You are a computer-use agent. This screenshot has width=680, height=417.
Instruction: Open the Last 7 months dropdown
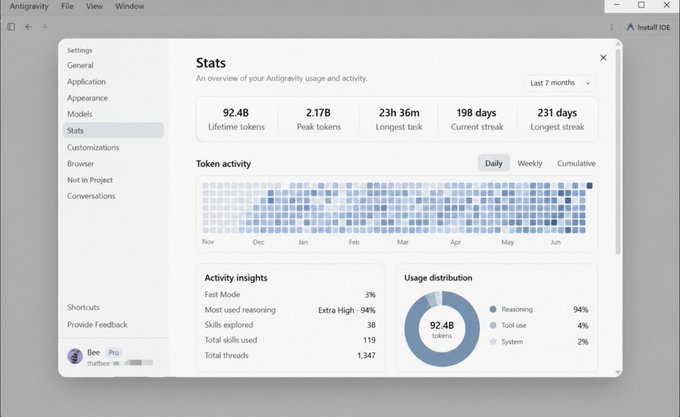pos(560,83)
